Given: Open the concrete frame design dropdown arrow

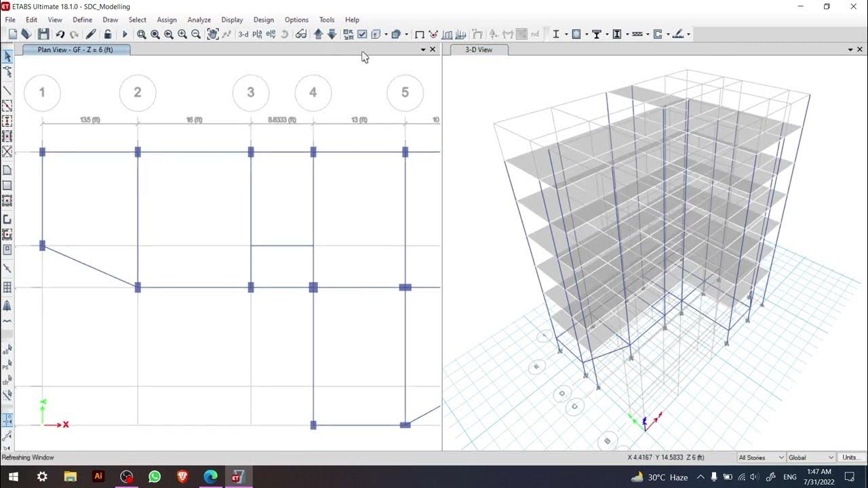Looking at the screenshot, I should tap(586, 34).
